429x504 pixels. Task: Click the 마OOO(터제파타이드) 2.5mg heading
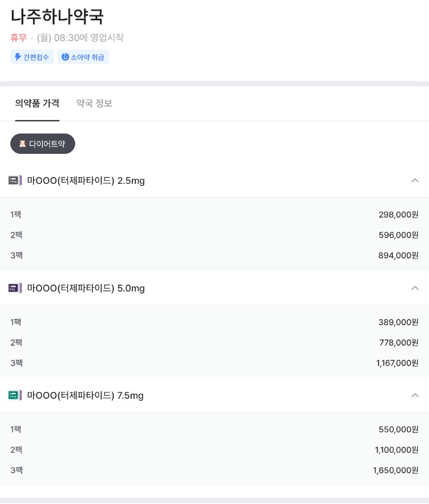click(86, 180)
